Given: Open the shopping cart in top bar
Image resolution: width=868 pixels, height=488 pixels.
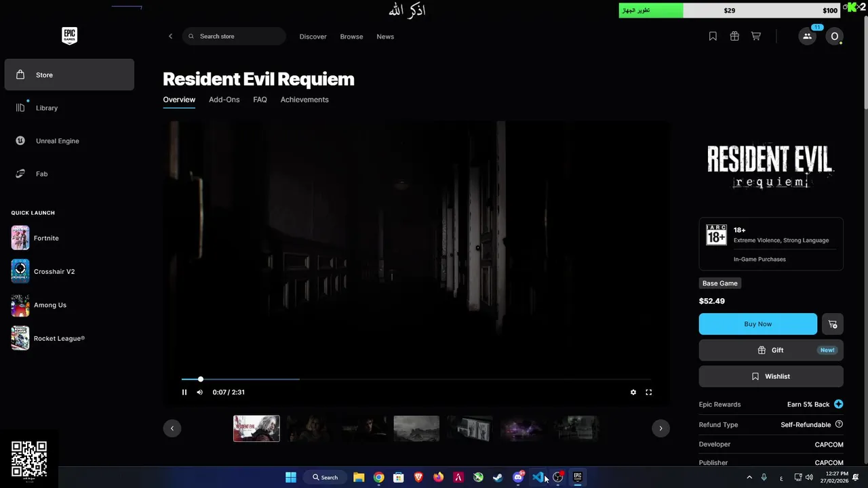Looking at the screenshot, I should pos(755,37).
